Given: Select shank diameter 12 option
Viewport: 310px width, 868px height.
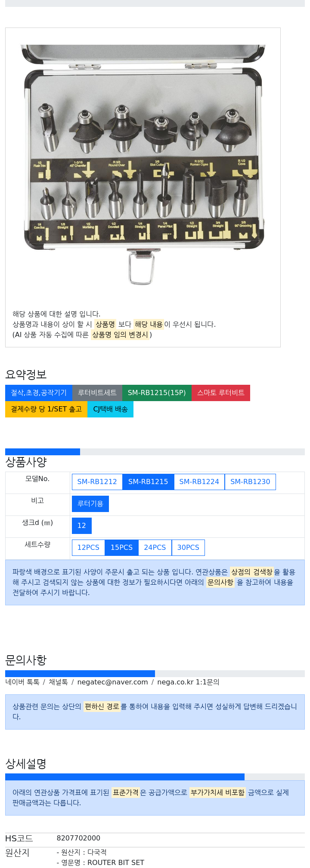Looking at the screenshot, I should [x=82, y=525].
